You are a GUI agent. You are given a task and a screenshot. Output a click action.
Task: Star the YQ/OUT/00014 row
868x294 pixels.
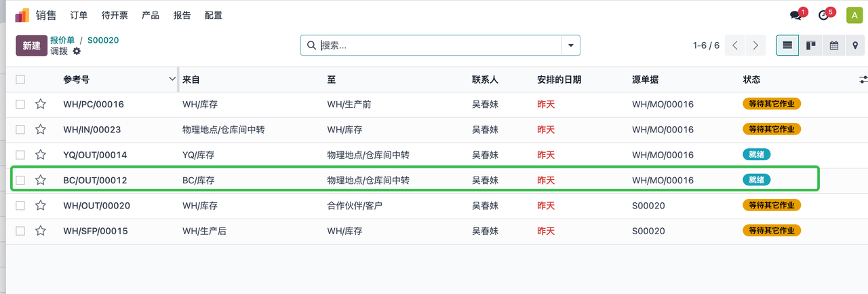click(41, 155)
